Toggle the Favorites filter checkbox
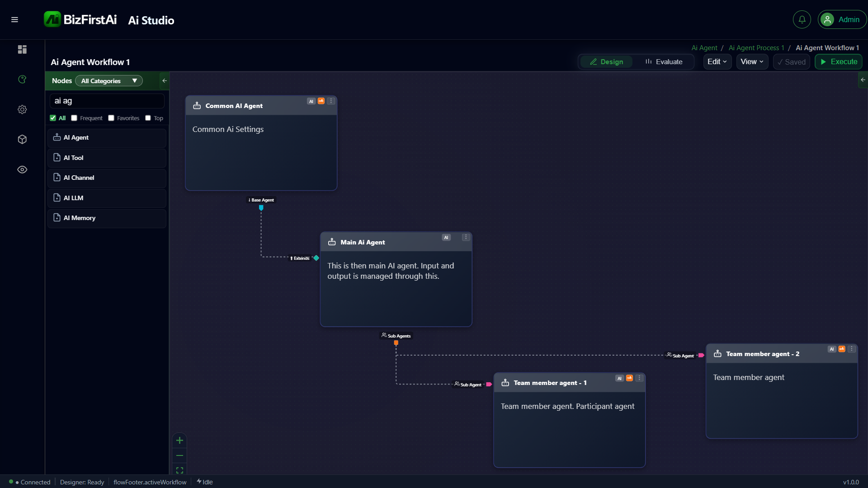The height and width of the screenshot is (488, 868). [111, 118]
